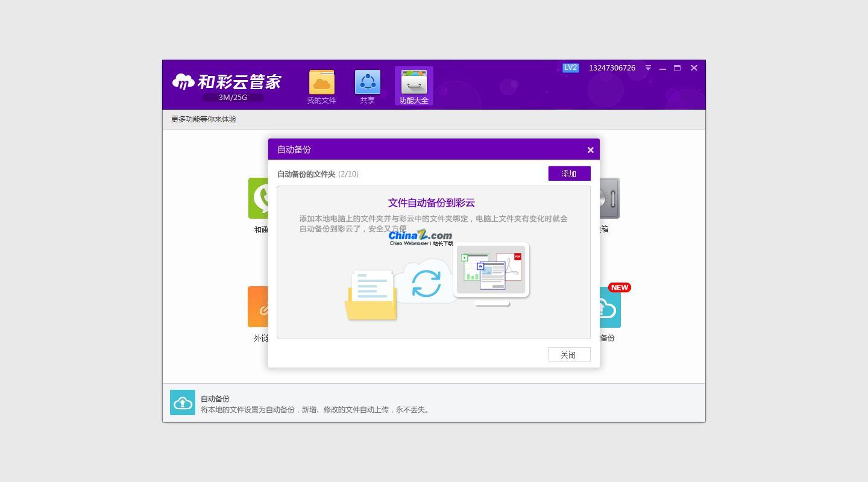Click the 自动备份的文件夹 (2/10) label
The height and width of the screenshot is (482, 868).
[x=318, y=174]
